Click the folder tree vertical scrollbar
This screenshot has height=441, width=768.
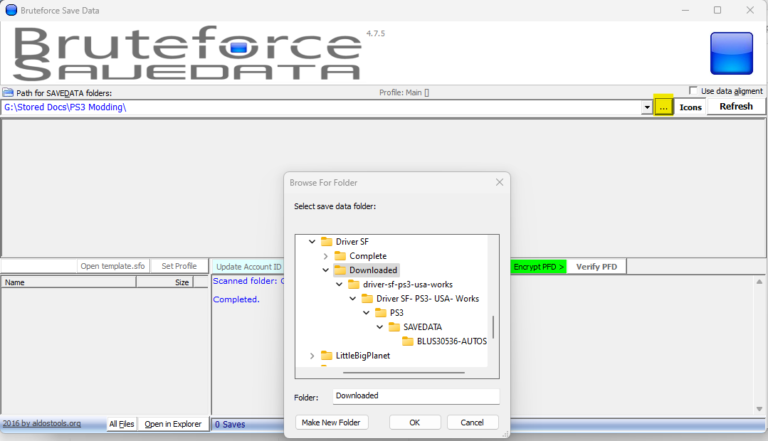(493, 327)
